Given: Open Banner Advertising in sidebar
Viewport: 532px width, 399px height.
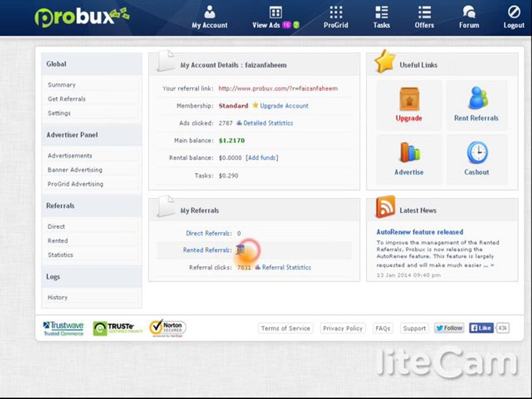Looking at the screenshot, I should pyautogui.click(x=75, y=170).
